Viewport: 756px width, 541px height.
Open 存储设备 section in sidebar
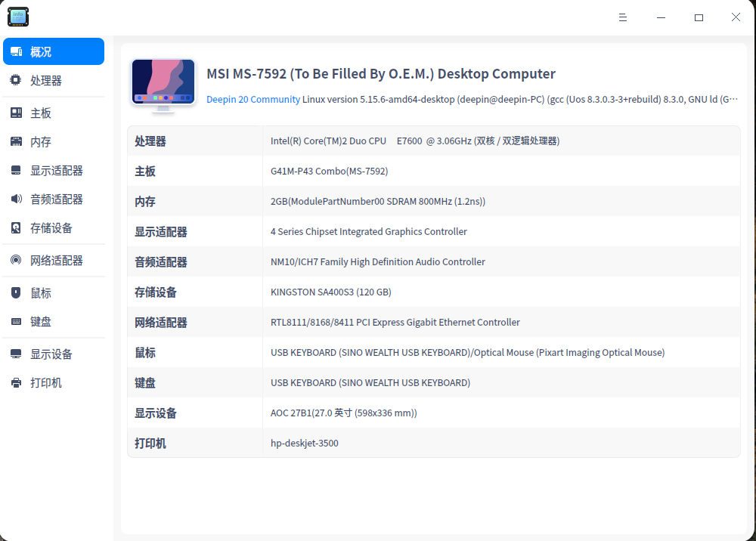pos(54,228)
